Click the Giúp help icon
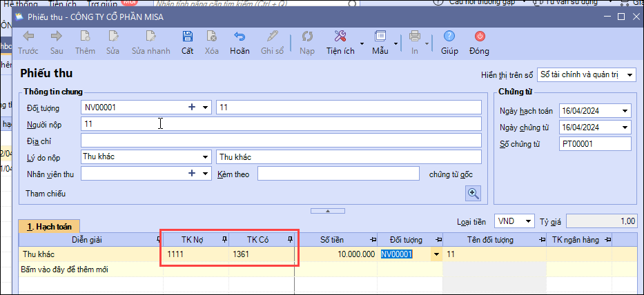The image size is (644, 295). [x=449, y=36]
